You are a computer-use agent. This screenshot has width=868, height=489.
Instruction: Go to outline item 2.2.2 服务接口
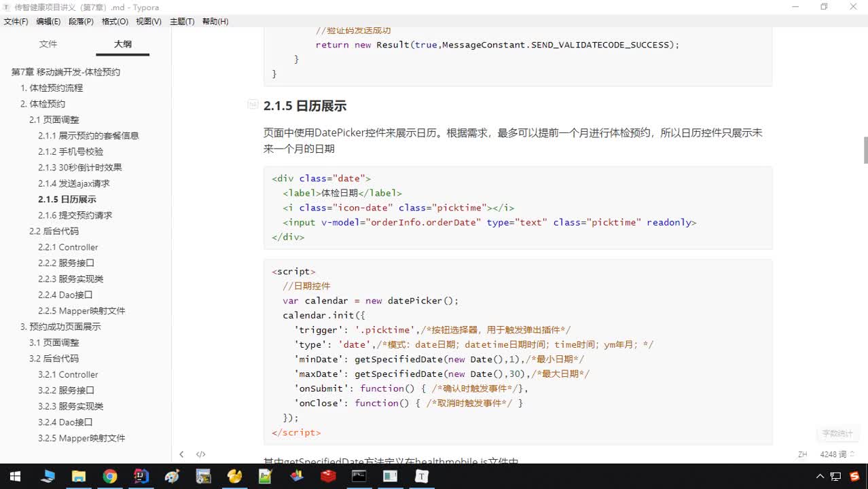[66, 263]
